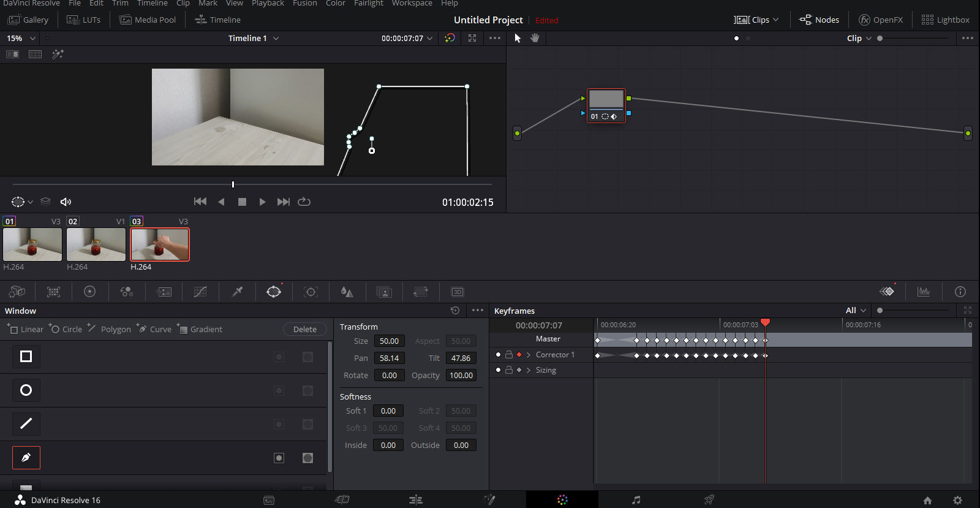
Task: Open the Power Window palette
Action: coord(274,292)
